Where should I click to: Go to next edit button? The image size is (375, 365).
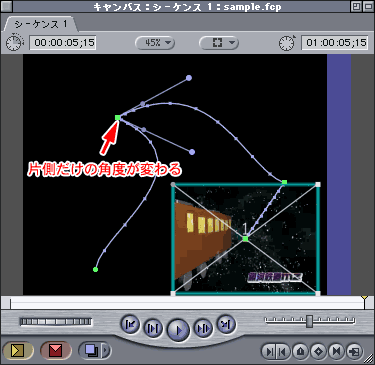(226, 324)
